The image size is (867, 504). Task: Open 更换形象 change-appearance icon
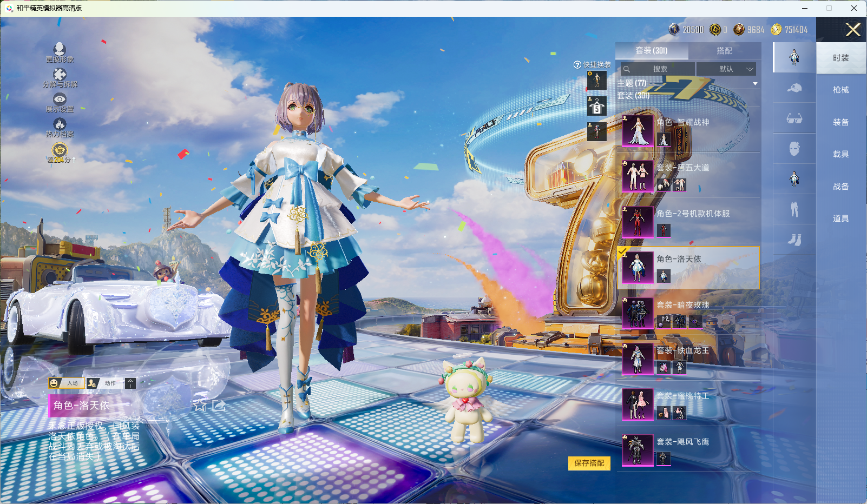click(x=60, y=49)
